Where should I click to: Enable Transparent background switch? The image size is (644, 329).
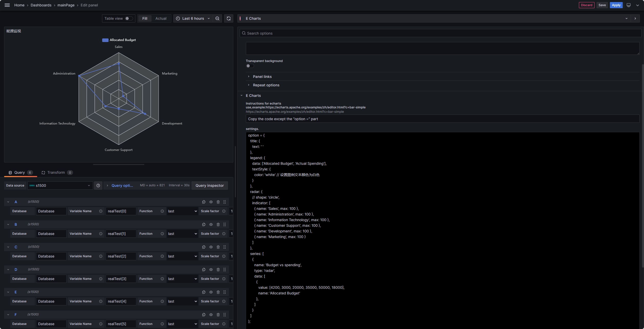[250, 66]
